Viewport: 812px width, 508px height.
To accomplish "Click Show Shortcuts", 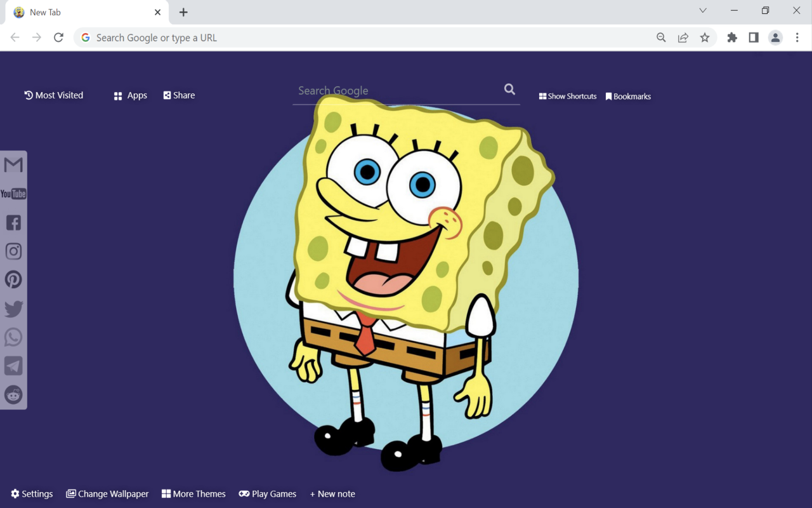I will [568, 97].
